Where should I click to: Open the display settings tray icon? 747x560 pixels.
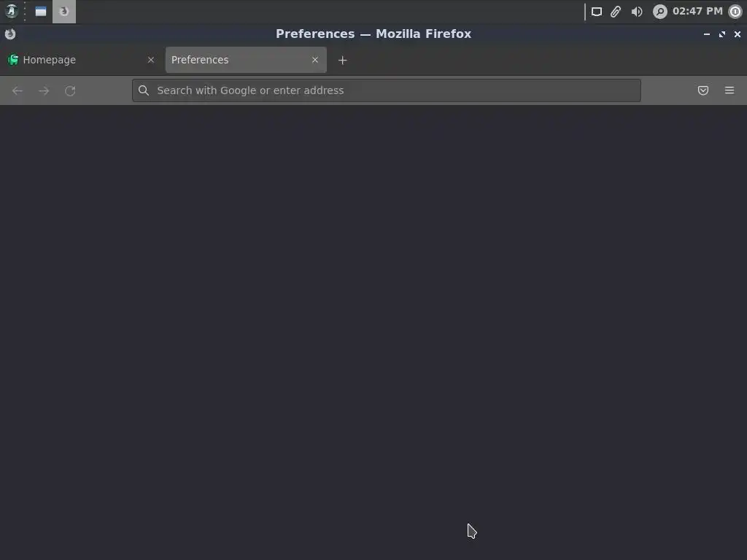tap(597, 12)
